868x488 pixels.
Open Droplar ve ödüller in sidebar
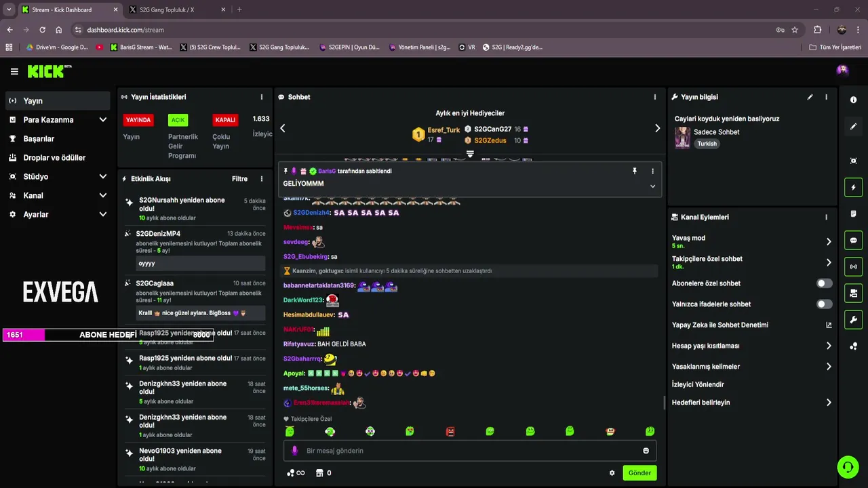pyautogui.click(x=58, y=158)
